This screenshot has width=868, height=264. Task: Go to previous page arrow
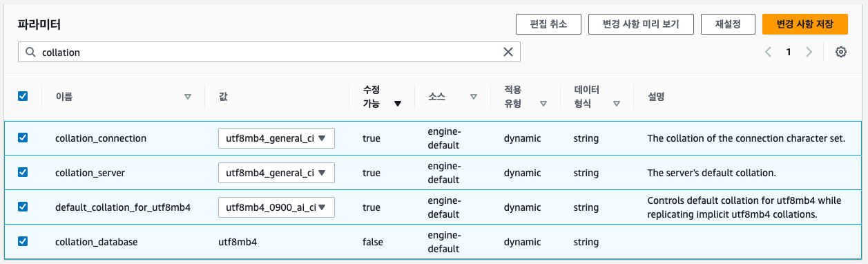(x=768, y=52)
